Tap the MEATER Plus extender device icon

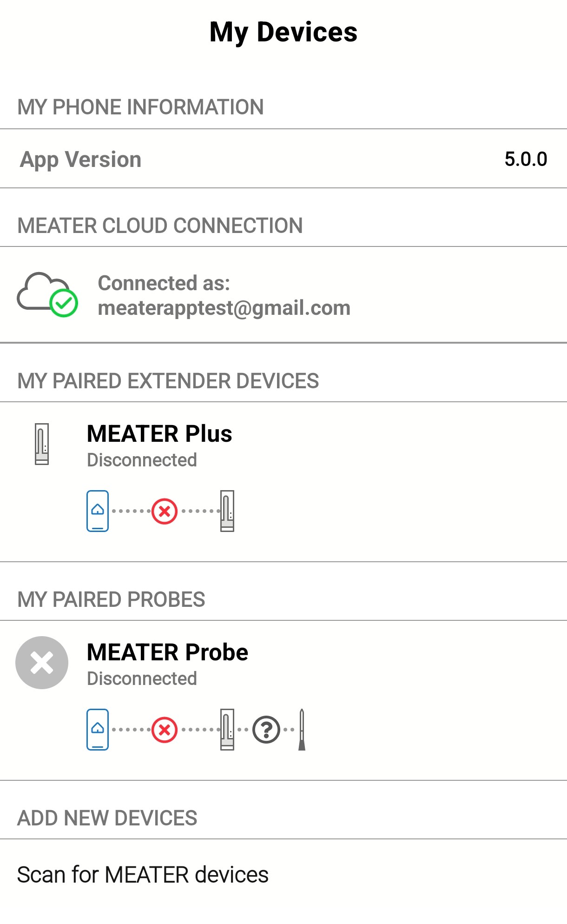(x=42, y=444)
